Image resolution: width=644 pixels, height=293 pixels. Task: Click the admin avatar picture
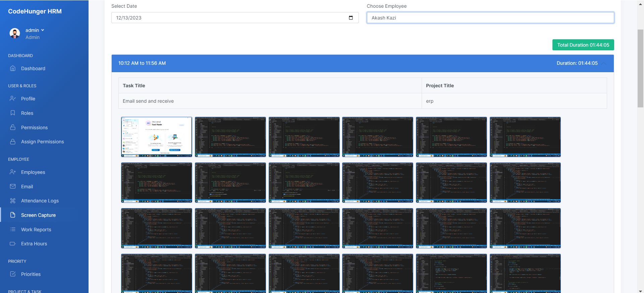click(15, 33)
